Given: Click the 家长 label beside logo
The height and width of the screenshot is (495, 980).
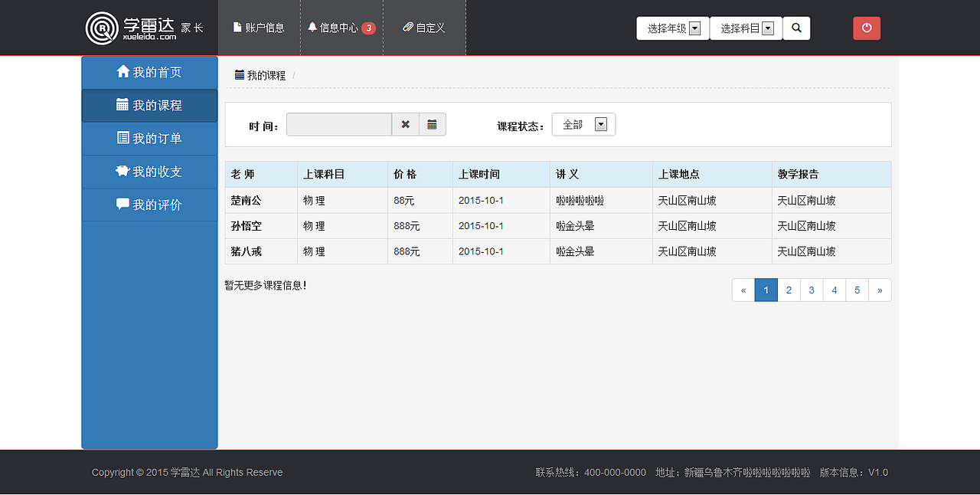Looking at the screenshot, I should 192,28.
